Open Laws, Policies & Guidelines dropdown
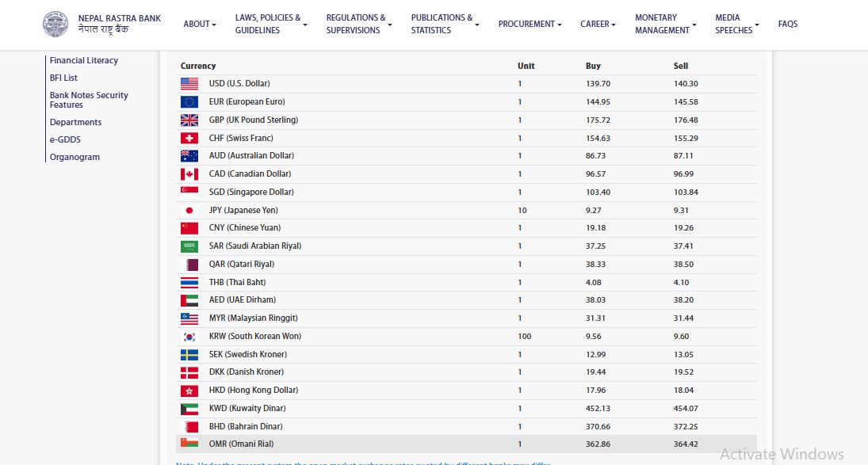The height and width of the screenshot is (465, 868). coord(270,24)
